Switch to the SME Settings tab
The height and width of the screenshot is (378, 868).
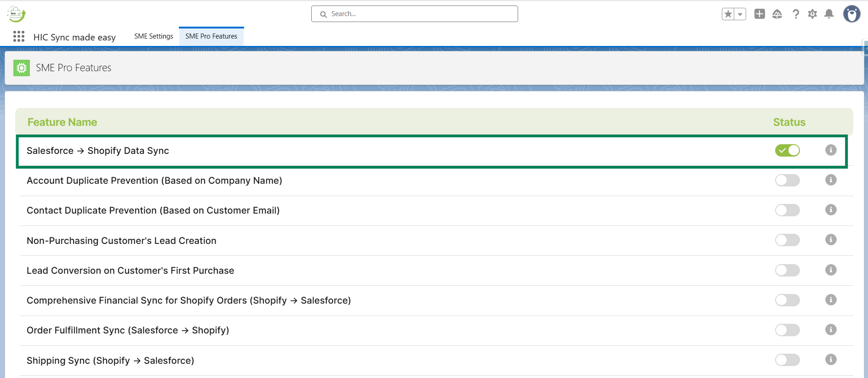[x=154, y=36]
